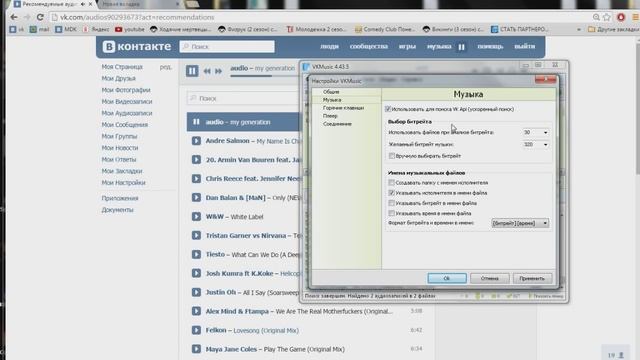This screenshot has height=360, width=640.
Task: Pause the audio – my generation row
Action: pyautogui.click(x=196, y=122)
